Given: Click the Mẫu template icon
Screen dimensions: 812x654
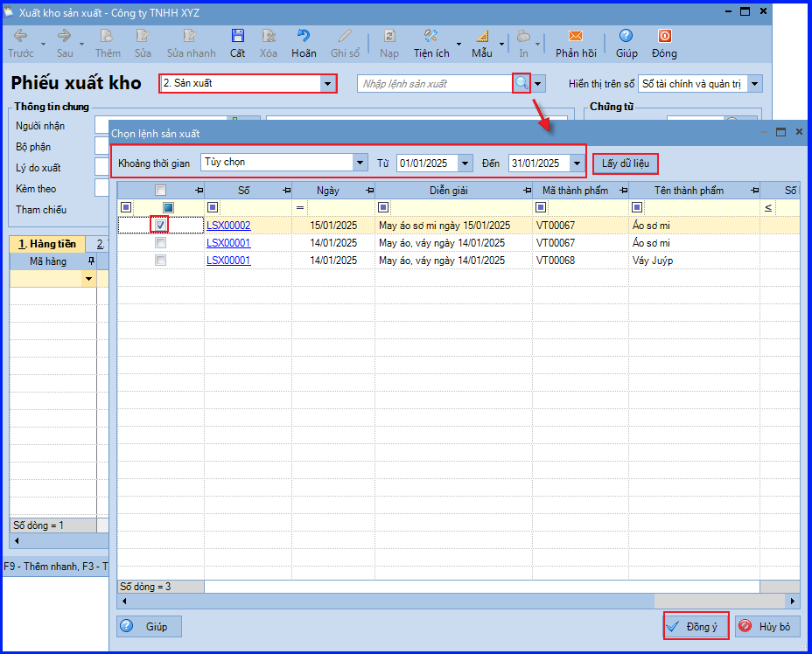Looking at the screenshot, I should coord(482,36).
